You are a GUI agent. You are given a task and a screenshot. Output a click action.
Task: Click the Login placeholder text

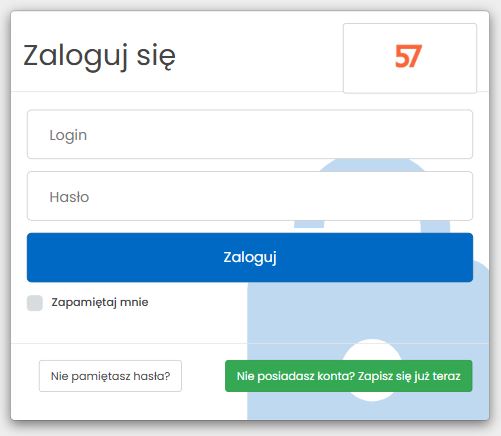[x=68, y=136]
